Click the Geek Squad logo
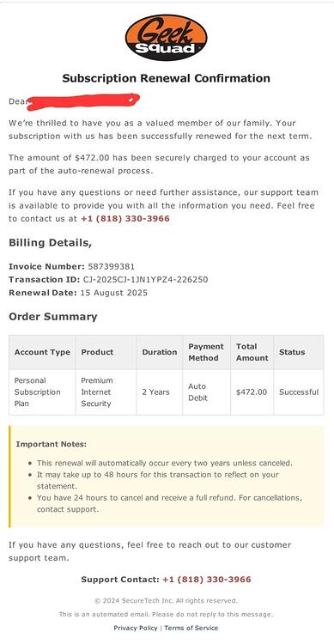 tap(166, 38)
